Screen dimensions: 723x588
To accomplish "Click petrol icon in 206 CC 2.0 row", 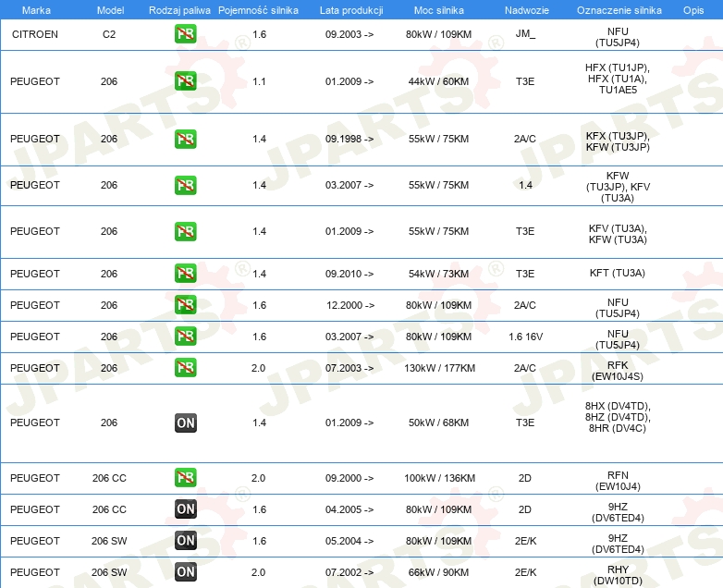I will (x=185, y=477).
